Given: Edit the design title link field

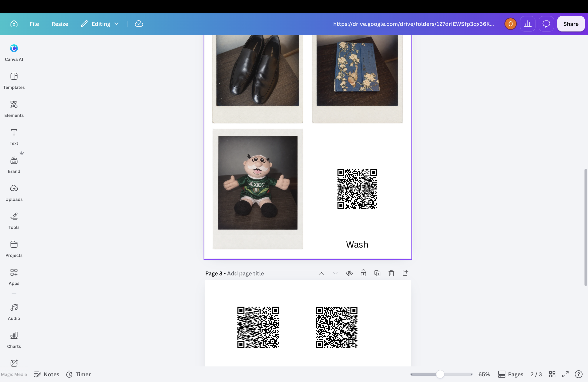Looking at the screenshot, I should coord(413,24).
